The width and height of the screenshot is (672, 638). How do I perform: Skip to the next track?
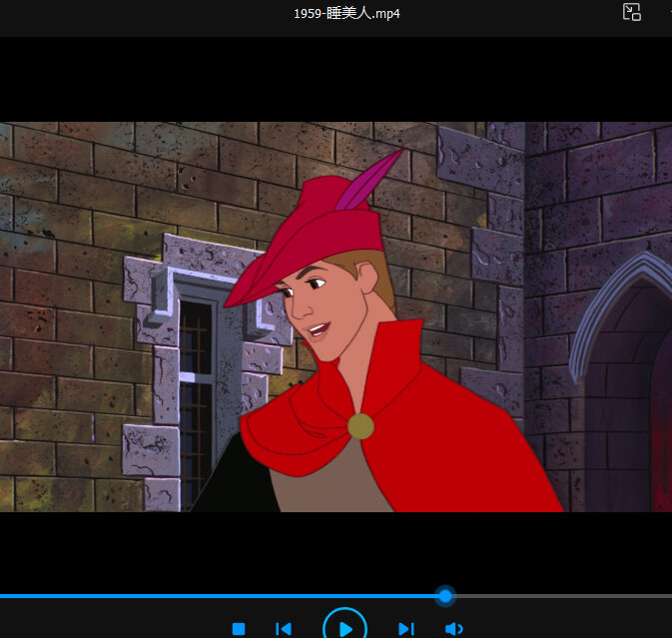point(406,629)
